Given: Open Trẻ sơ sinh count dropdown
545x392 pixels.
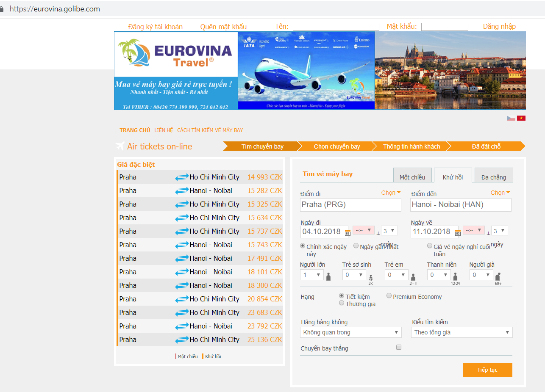Looking at the screenshot, I should [x=354, y=275].
